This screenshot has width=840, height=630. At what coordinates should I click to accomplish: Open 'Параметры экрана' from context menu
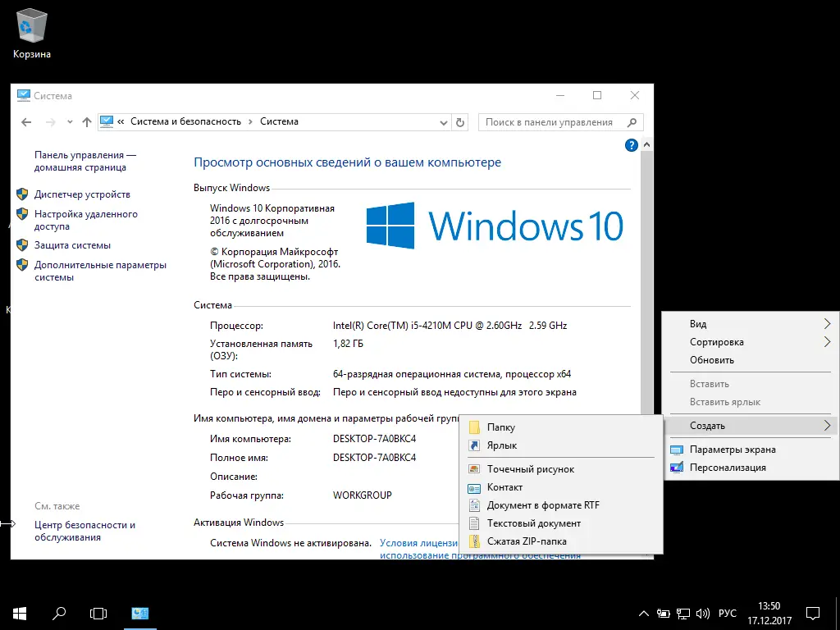click(x=751, y=450)
